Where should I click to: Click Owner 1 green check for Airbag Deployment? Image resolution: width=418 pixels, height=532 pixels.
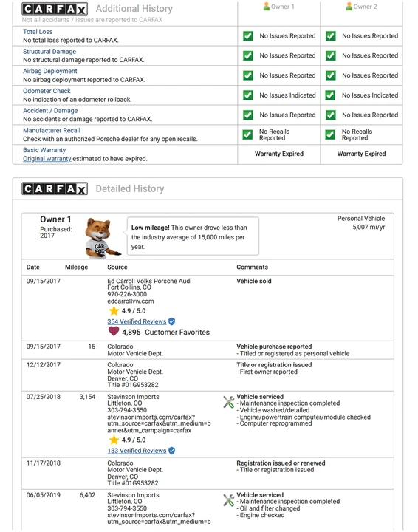coord(248,75)
